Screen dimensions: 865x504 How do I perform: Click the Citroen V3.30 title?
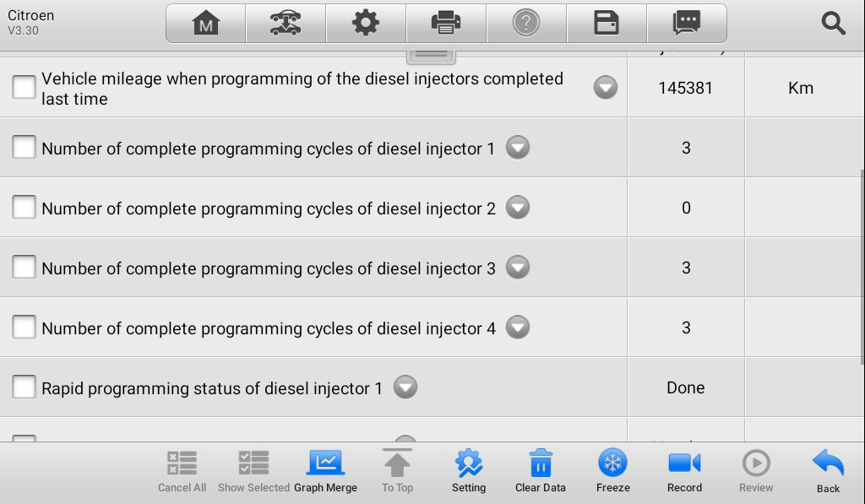pyautogui.click(x=31, y=23)
